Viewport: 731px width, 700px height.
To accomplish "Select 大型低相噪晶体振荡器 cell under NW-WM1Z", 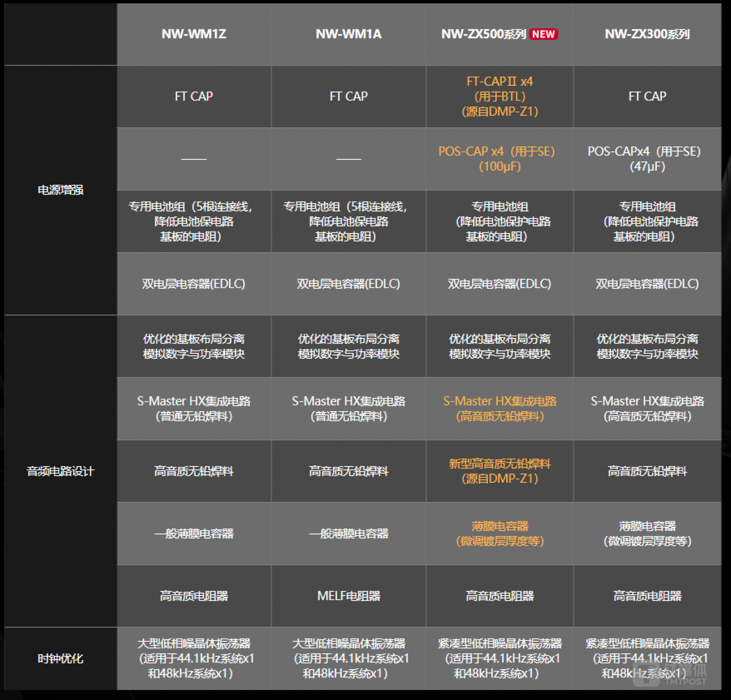I will pyautogui.click(x=194, y=658).
